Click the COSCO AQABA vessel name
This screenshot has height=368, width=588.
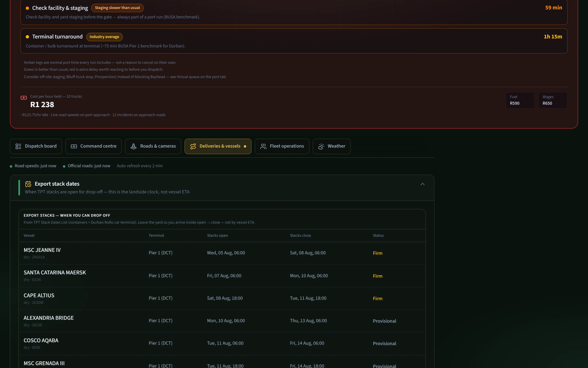pos(41,340)
